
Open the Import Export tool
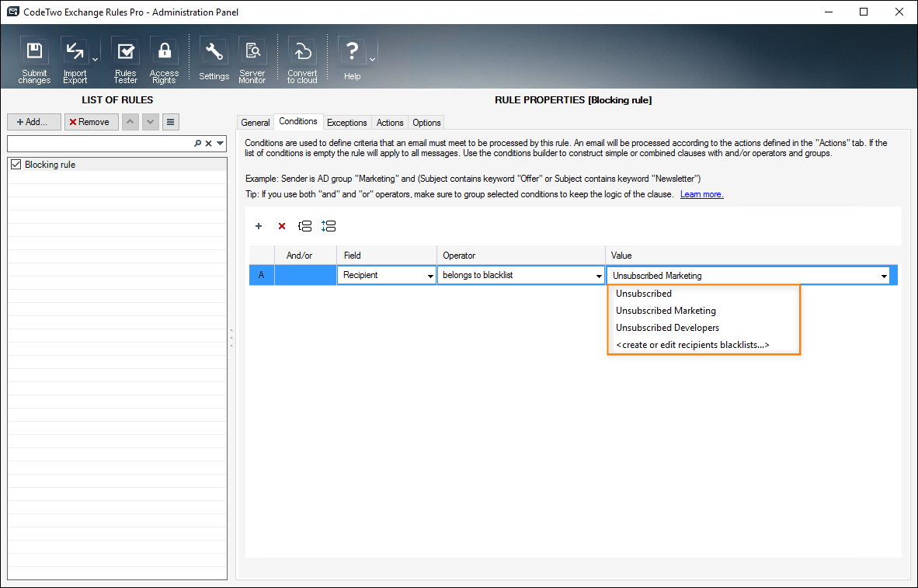pos(75,60)
